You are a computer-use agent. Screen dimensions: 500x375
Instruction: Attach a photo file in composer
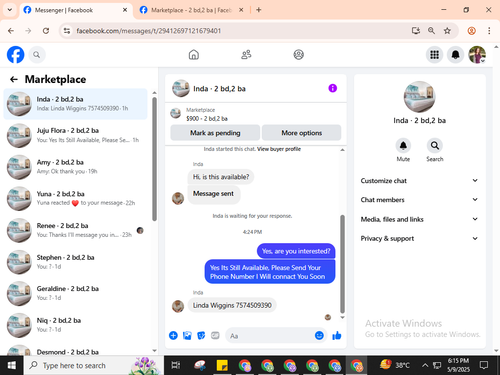pyautogui.click(x=187, y=335)
